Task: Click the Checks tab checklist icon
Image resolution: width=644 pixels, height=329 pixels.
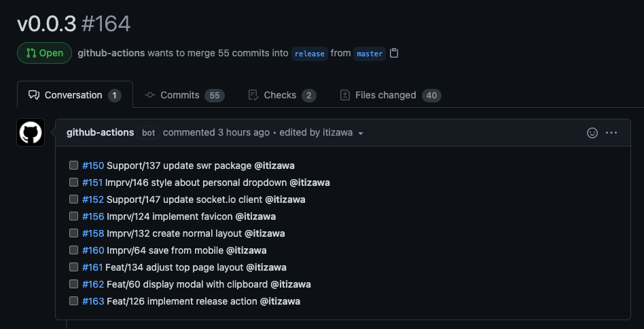Action: [x=253, y=95]
